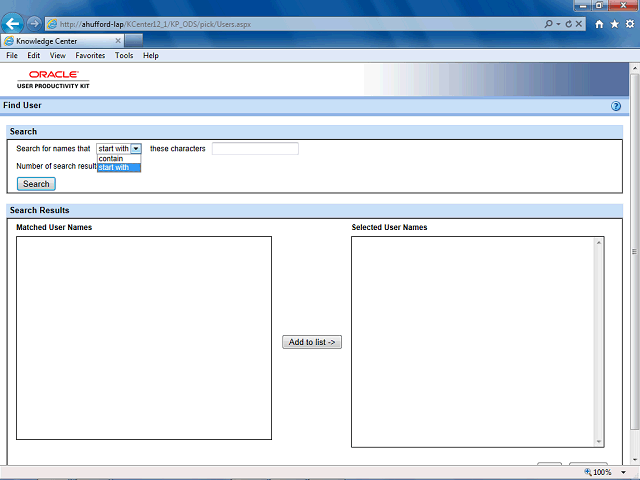
Task: Open the Tools menu
Action: pos(124,56)
